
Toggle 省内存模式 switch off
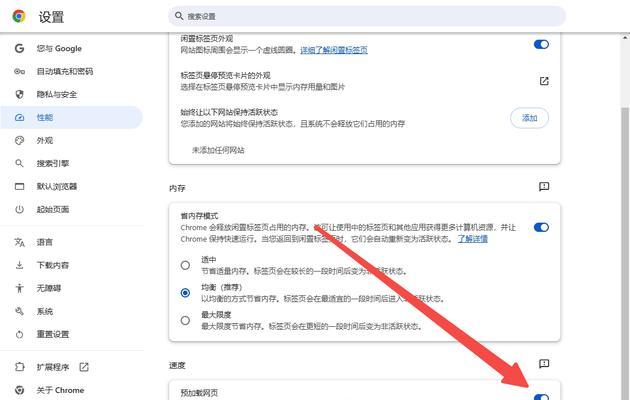(541, 227)
